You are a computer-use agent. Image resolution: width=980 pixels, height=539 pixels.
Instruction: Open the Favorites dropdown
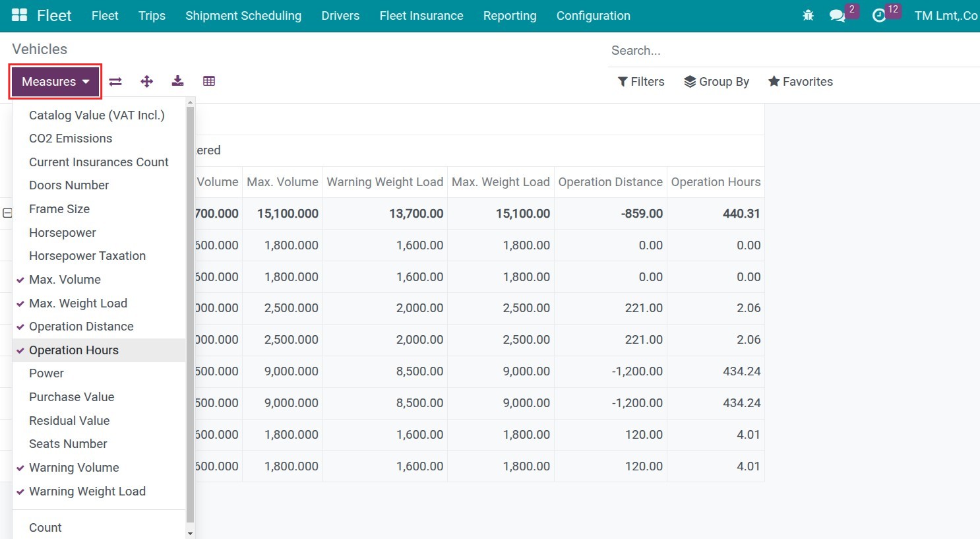click(x=800, y=82)
